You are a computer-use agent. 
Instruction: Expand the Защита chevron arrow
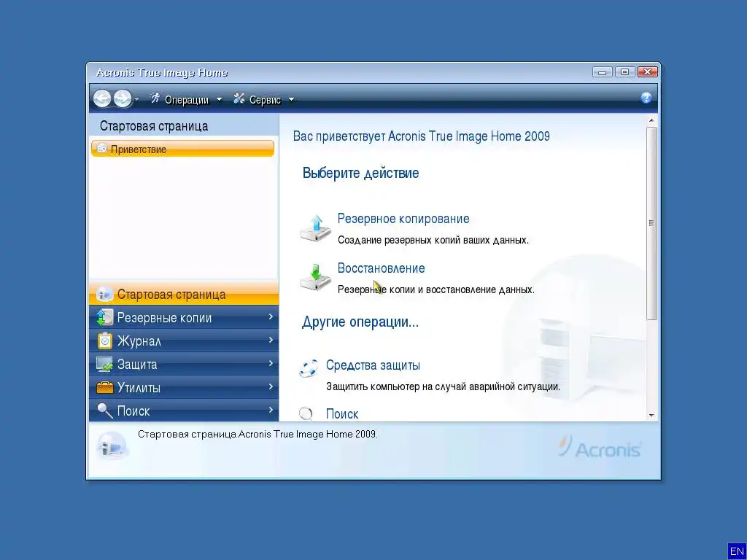[x=271, y=363]
